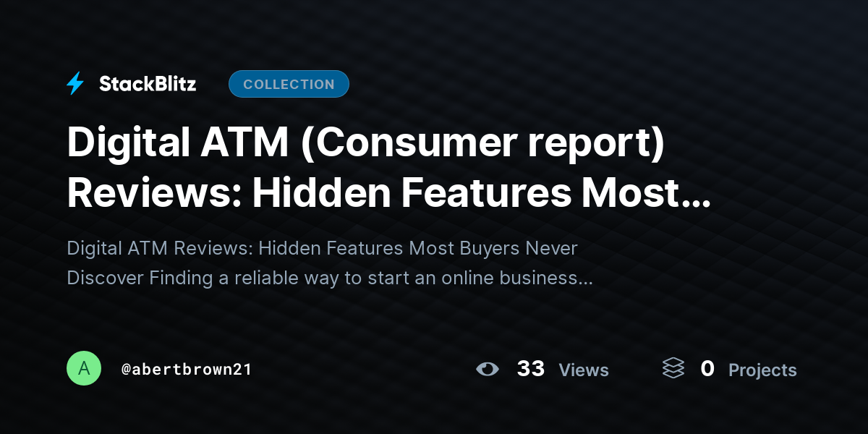Image resolution: width=868 pixels, height=434 pixels.
Task: Click the letter A inside the avatar
Action: click(x=84, y=368)
